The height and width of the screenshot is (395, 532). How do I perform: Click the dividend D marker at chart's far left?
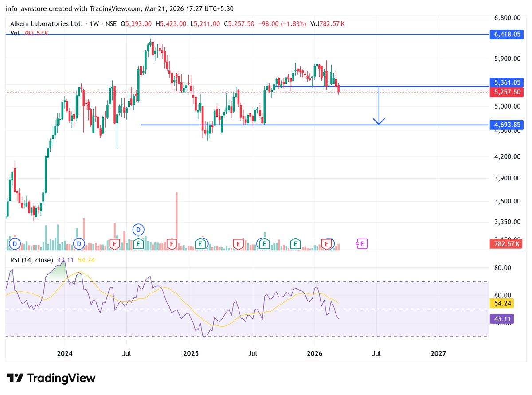[15, 243]
